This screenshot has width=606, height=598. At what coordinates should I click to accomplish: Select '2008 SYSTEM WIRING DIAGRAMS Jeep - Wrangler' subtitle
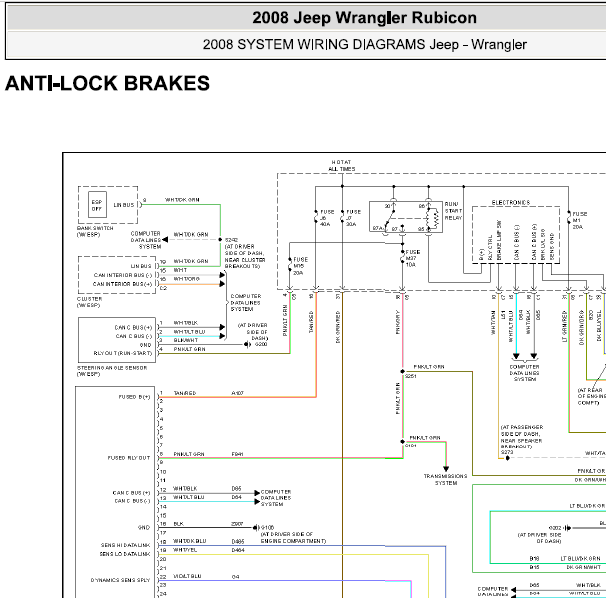click(x=364, y=44)
